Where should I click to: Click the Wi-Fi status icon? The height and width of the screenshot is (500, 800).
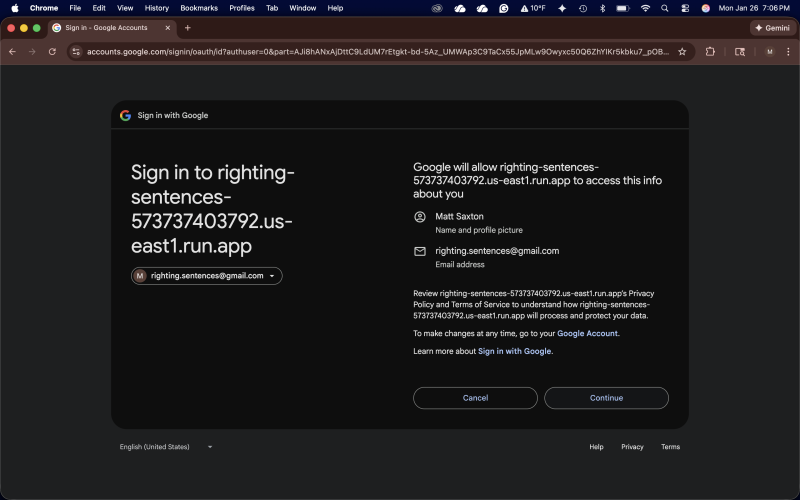coord(645,8)
